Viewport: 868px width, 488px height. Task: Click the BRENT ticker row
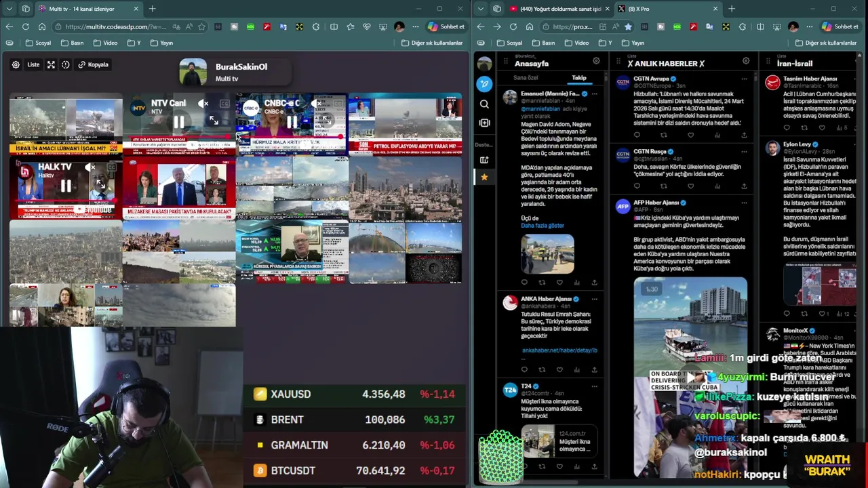pos(354,420)
